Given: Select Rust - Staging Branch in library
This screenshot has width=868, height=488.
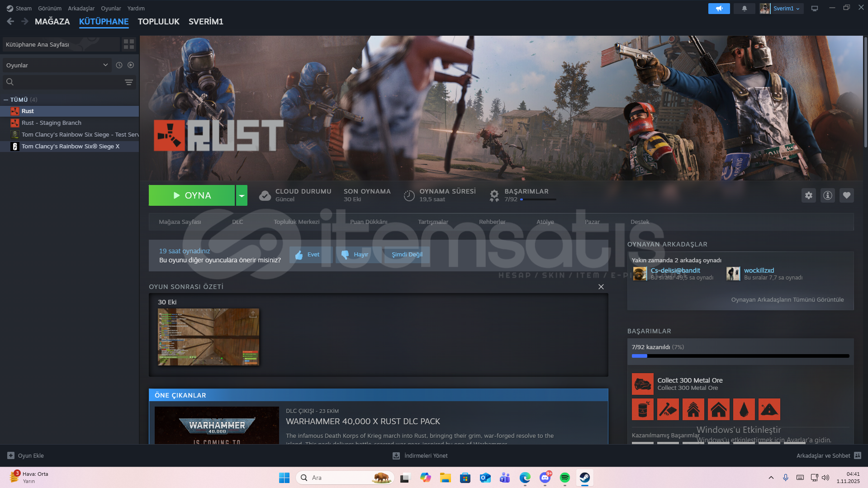Looking at the screenshot, I should (x=70, y=123).
